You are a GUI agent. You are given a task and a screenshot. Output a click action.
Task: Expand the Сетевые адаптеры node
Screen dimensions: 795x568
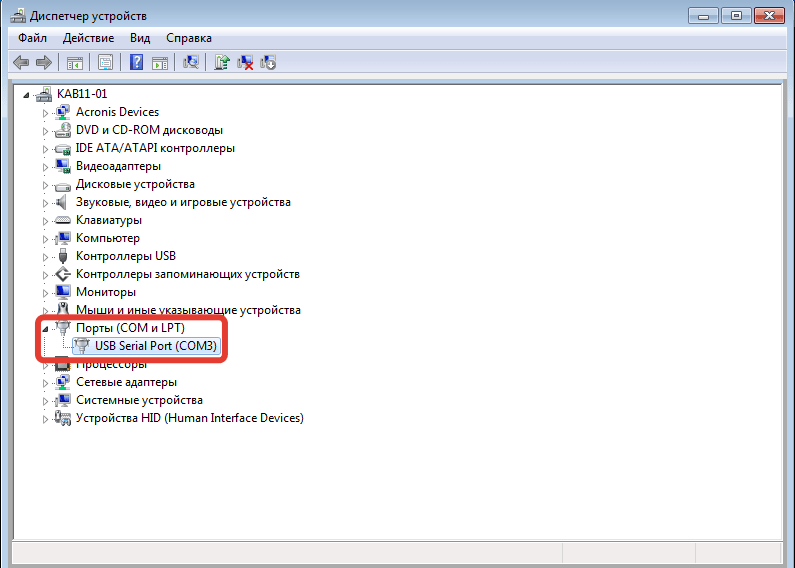[45, 382]
